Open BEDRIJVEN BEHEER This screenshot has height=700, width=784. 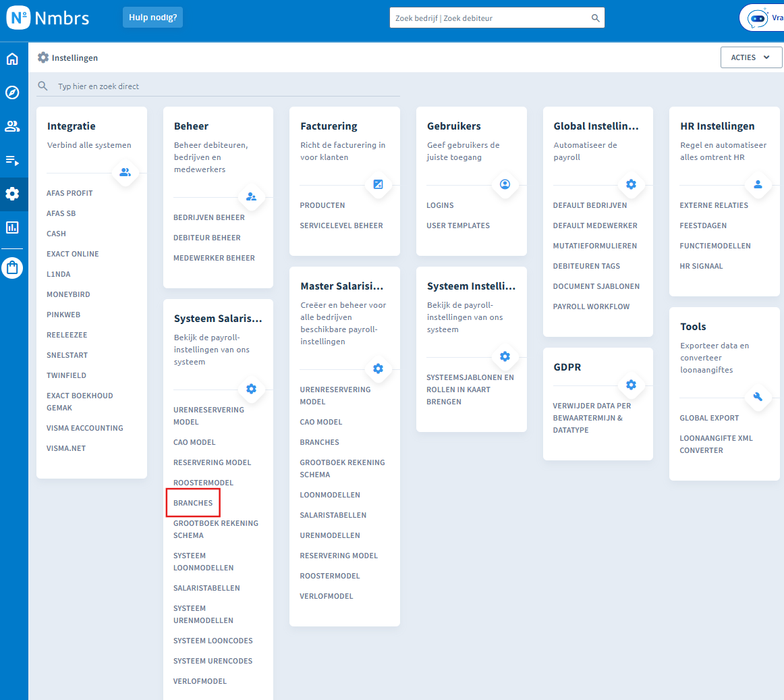209,217
